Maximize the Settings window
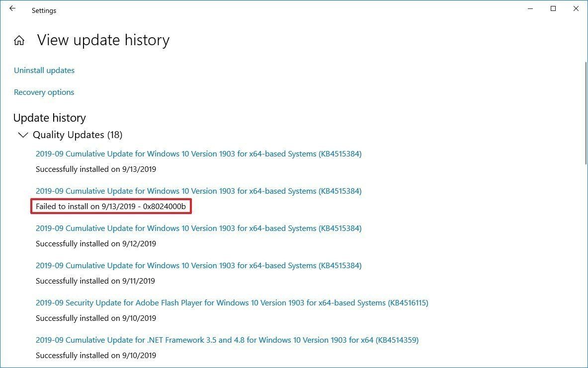The image size is (588, 368). (553, 8)
